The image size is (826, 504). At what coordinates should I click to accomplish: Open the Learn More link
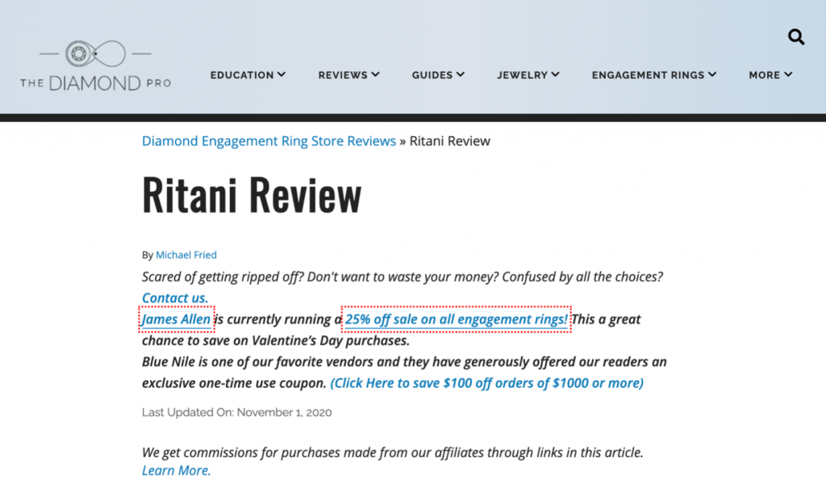pos(176,471)
